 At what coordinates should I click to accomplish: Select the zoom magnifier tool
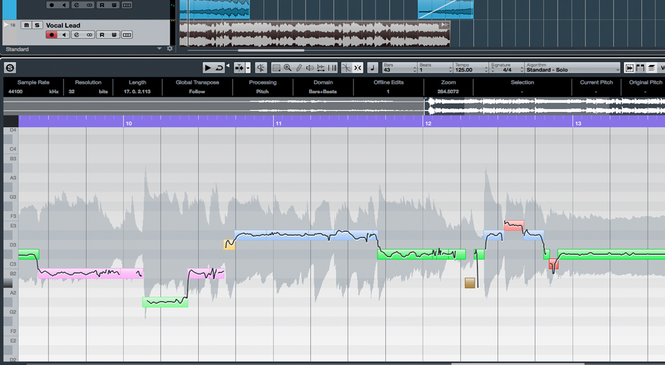click(x=288, y=67)
